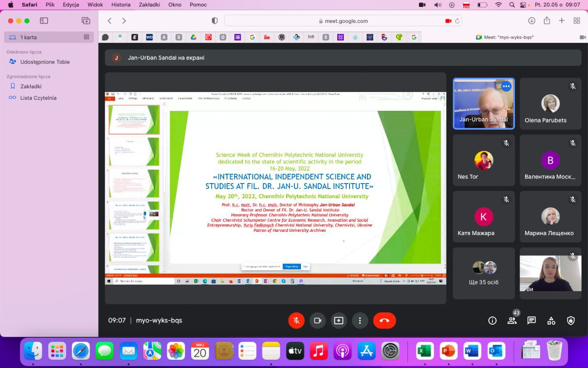Open Lista Czytelnia in the sidebar
This screenshot has width=588, height=368.
pyautogui.click(x=38, y=98)
